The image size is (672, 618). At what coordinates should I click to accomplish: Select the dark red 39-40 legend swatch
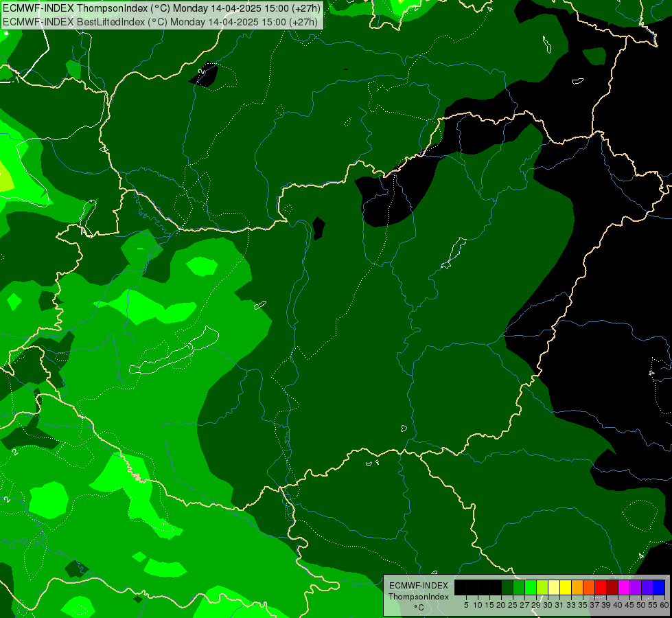(612, 587)
